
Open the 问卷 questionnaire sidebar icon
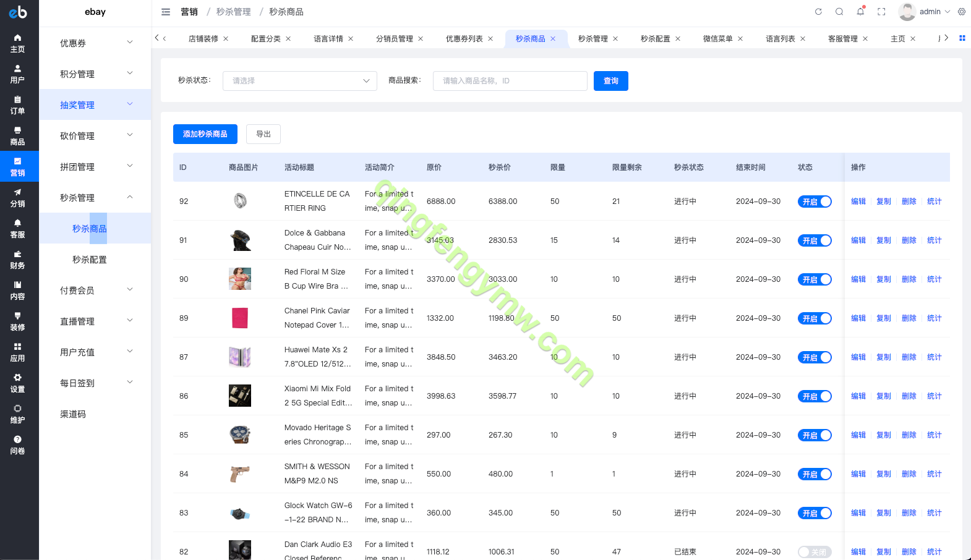pyautogui.click(x=18, y=445)
